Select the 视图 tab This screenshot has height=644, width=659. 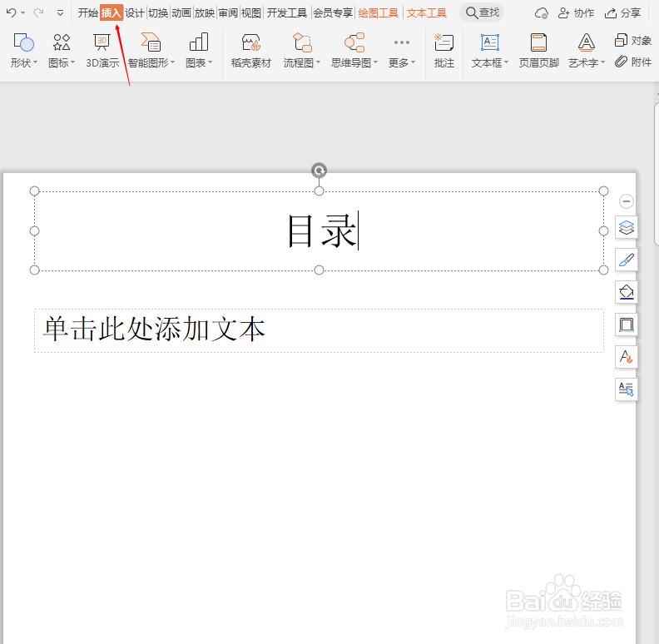click(251, 13)
